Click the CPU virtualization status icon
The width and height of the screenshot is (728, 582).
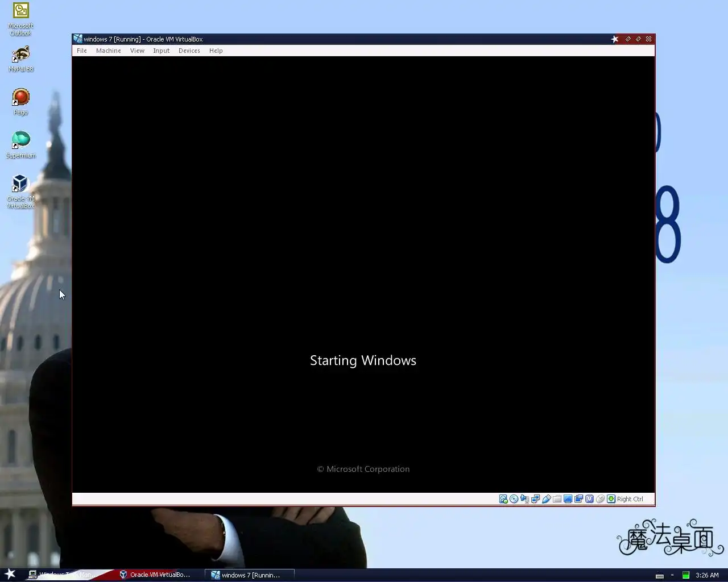[590, 499]
